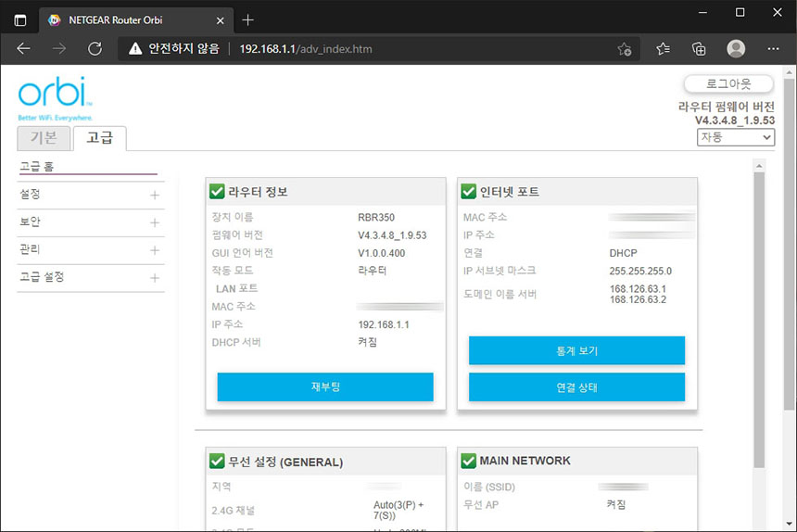
Task: Open the 자동 language dropdown
Action: [x=736, y=137]
